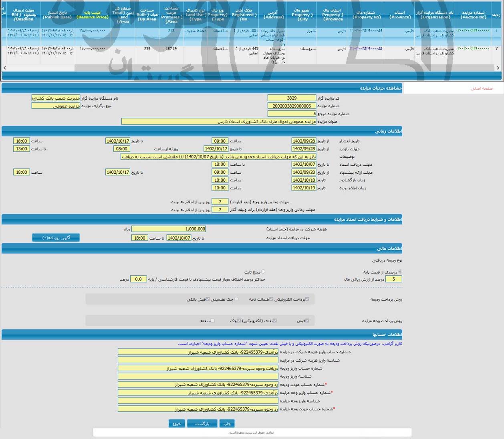Open the second row's auction number link

click(x=474, y=49)
